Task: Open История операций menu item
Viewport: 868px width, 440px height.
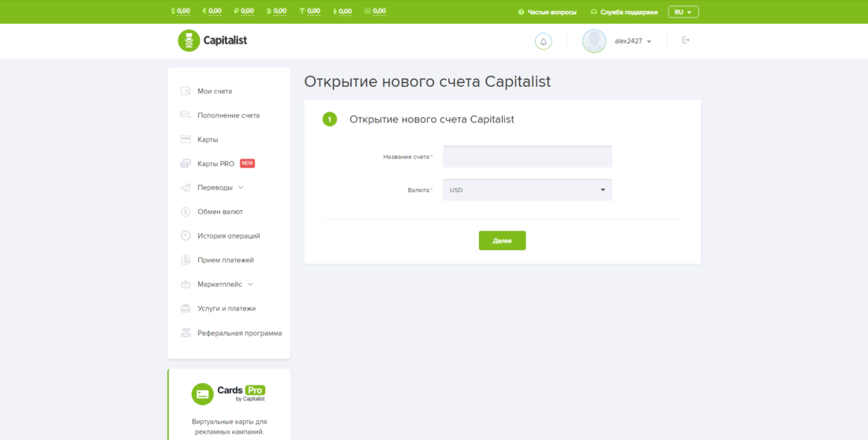Action: (229, 235)
